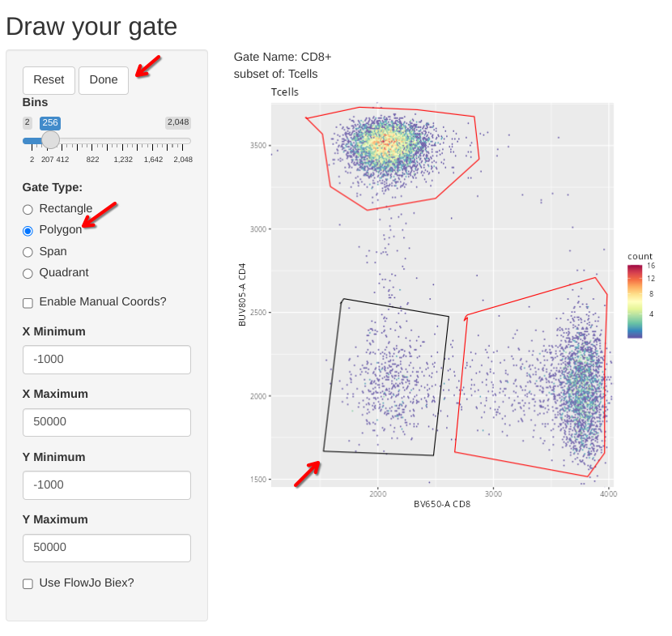Choose the Polygon gate type
The width and height of the screenshot is (672, 636).
point(28,231)
